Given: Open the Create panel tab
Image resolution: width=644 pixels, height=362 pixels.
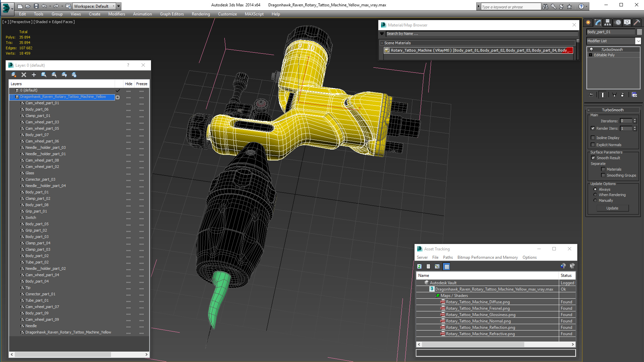Looking at the screenshot, I should 588,22.
